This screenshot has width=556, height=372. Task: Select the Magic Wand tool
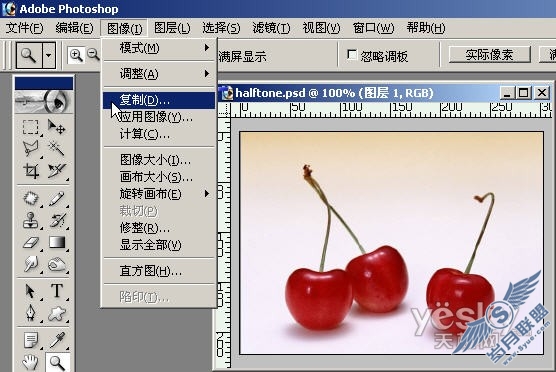(56, 149)
